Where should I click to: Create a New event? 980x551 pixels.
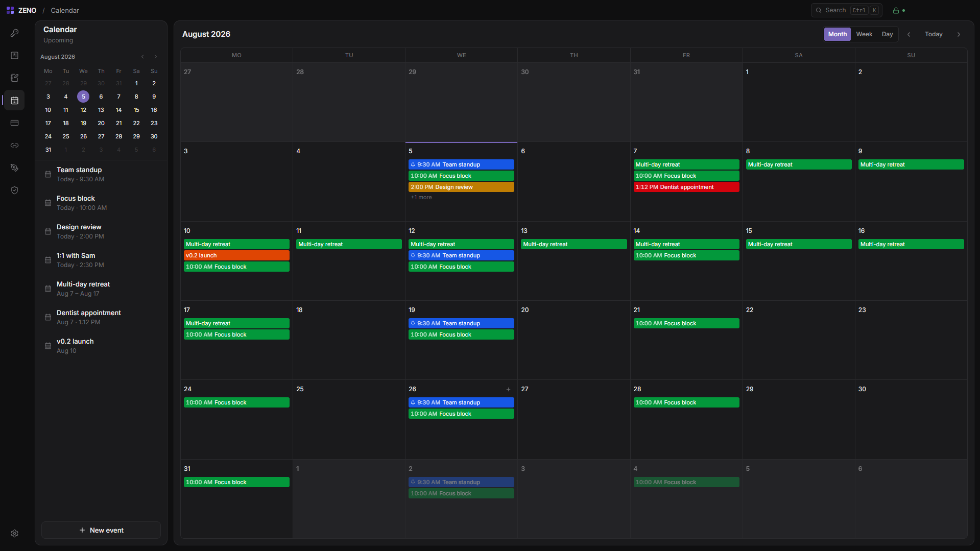point(101,530)
